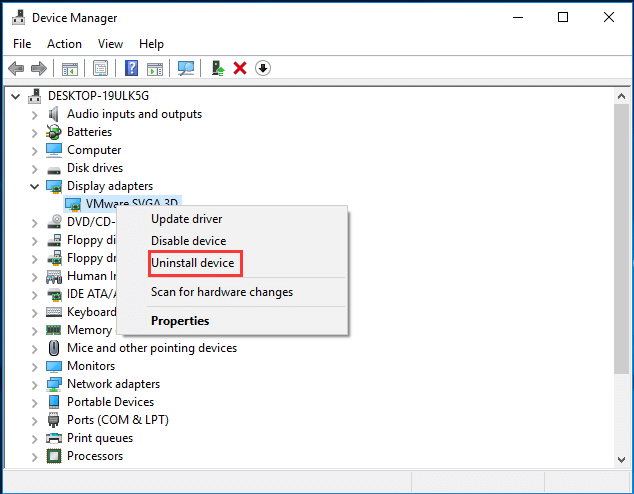
Task: Click Scan for hardware changes toolbar icon
Action: pyautogui.click(x=185, y=68)
